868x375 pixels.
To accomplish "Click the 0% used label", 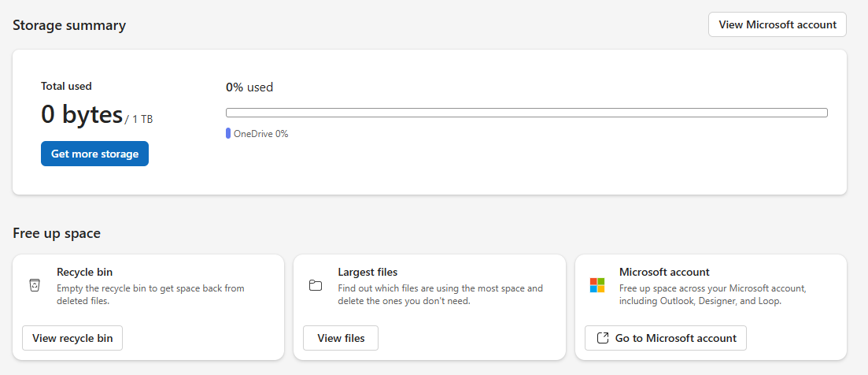I will point(249,87).
